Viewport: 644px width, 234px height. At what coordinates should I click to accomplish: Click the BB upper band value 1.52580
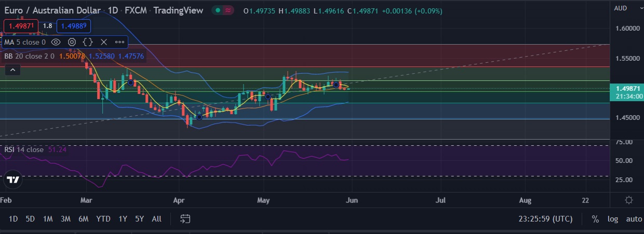point(102,56)
